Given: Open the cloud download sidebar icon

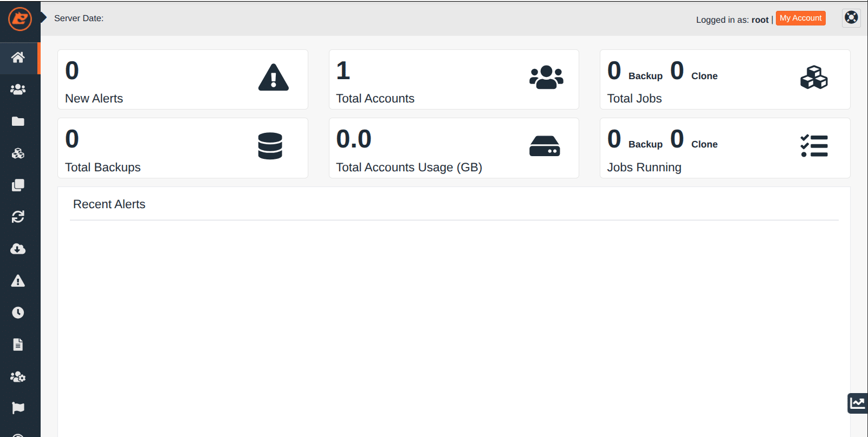Looking at the screenshot, I should tap(18, 249).
